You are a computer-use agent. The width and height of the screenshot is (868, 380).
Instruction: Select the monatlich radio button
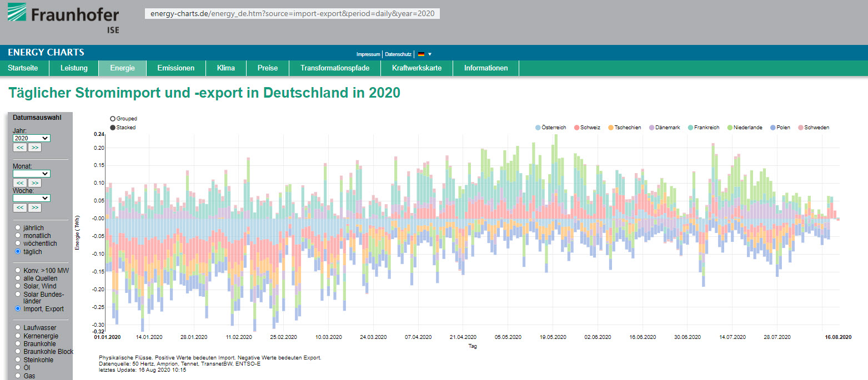point(18,236)
